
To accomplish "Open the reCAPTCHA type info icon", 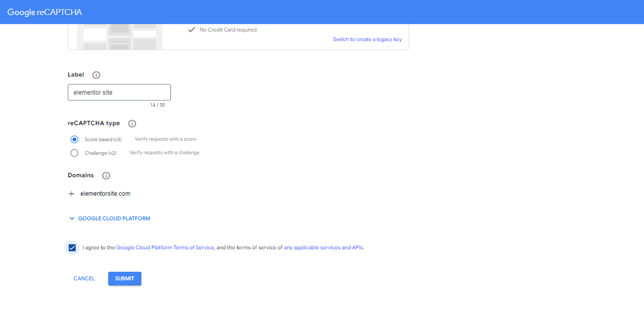I will coord(132,124).
